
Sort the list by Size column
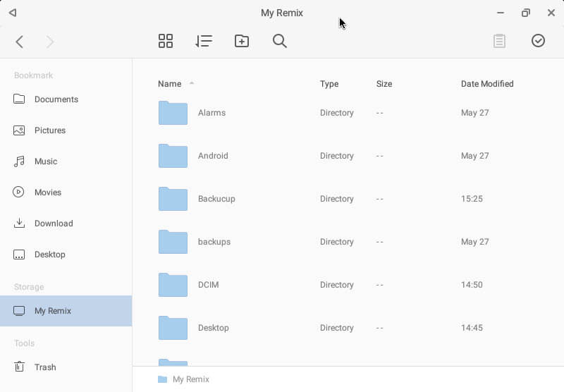point(384,84)
